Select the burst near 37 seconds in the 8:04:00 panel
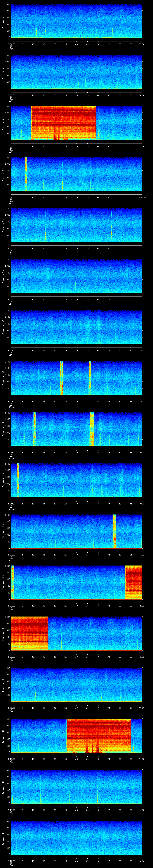 point(92,429)
